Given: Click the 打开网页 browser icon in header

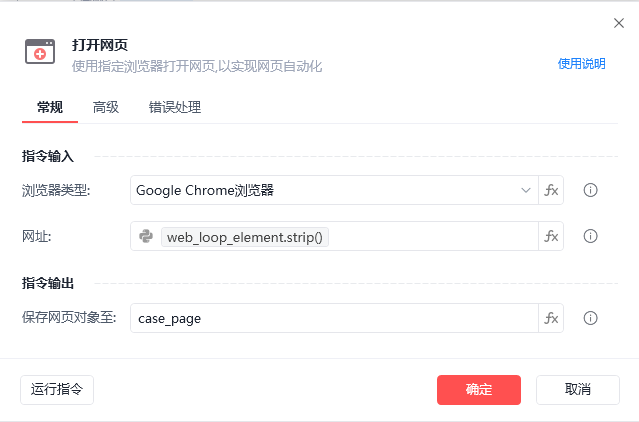Looking at the screenshot, I should [x=40, y=53].
